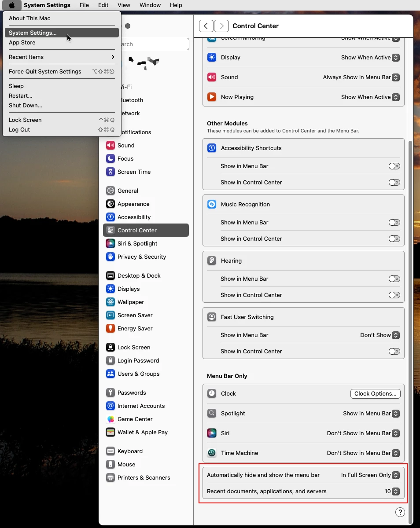Click the help question mark button
The height and width of the screenshot is (528, 420).
coord(400,512)
